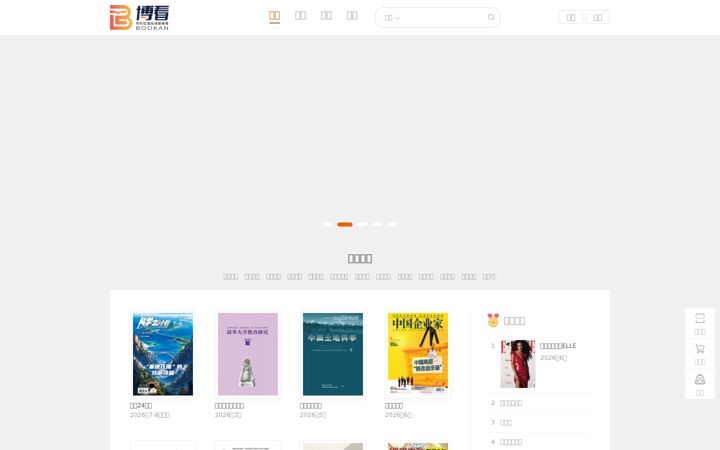Click the issue date reading '2026 7-8' under the first cover
This screenshot has width=720, height=450.
(150, 415)
